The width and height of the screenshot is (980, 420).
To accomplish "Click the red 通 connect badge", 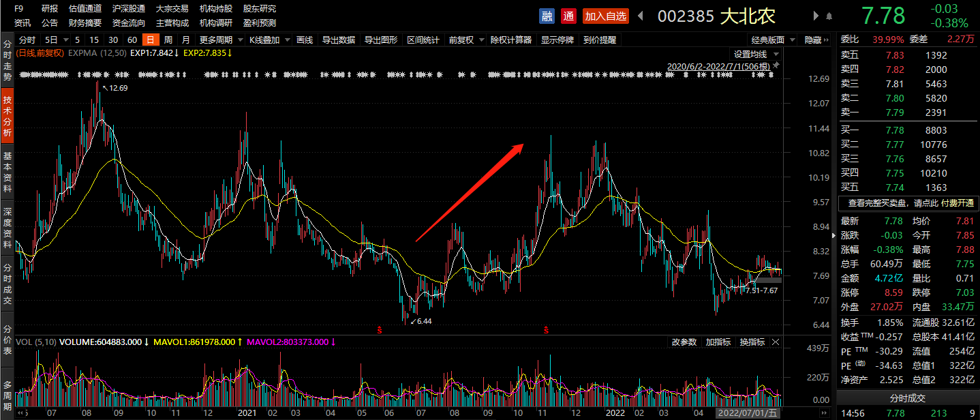I will click(568, 16).
